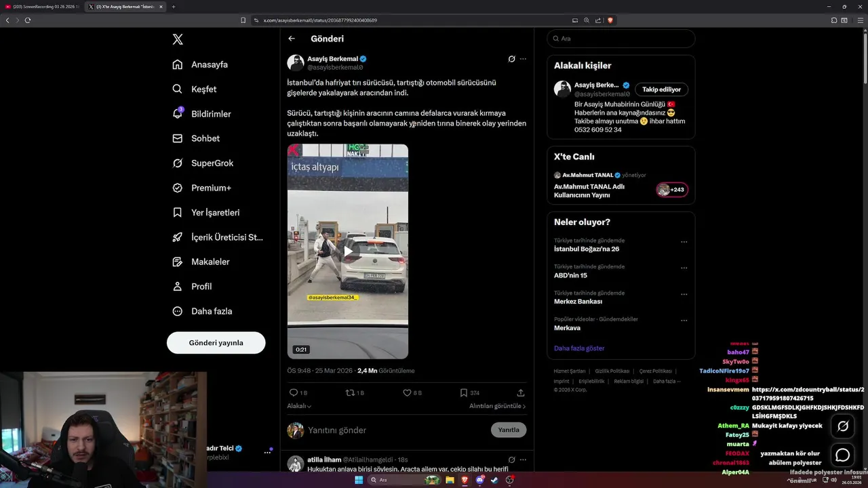Play the toll booth video
Image resolution: width=868 pixels, height=488 pixels.
tap(348, 251)
